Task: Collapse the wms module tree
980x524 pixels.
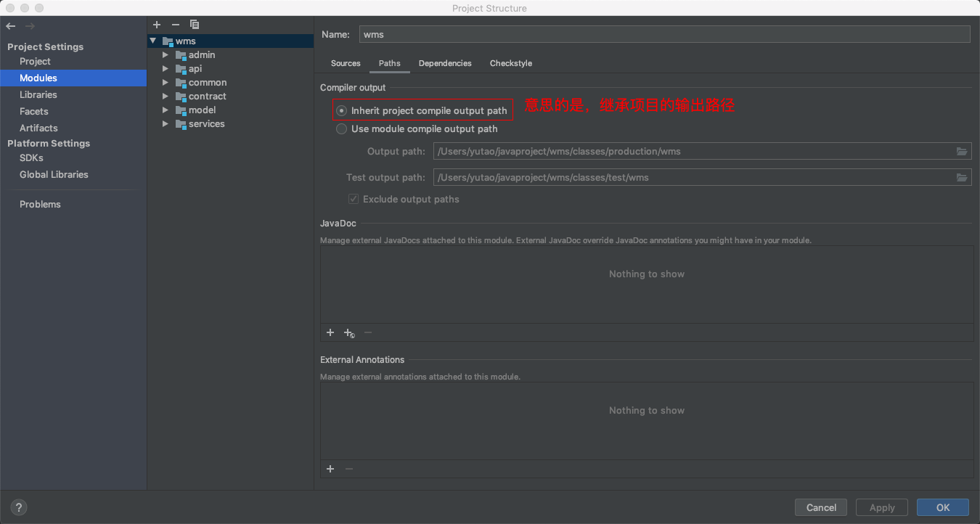Action: [152, 41]
